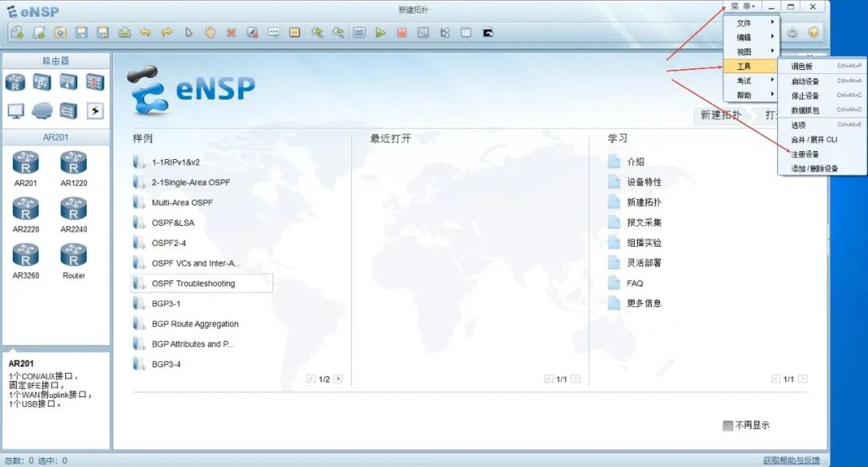Select the lightning connection category icon
Screen dimensions: 868x467
click(95, 111)
